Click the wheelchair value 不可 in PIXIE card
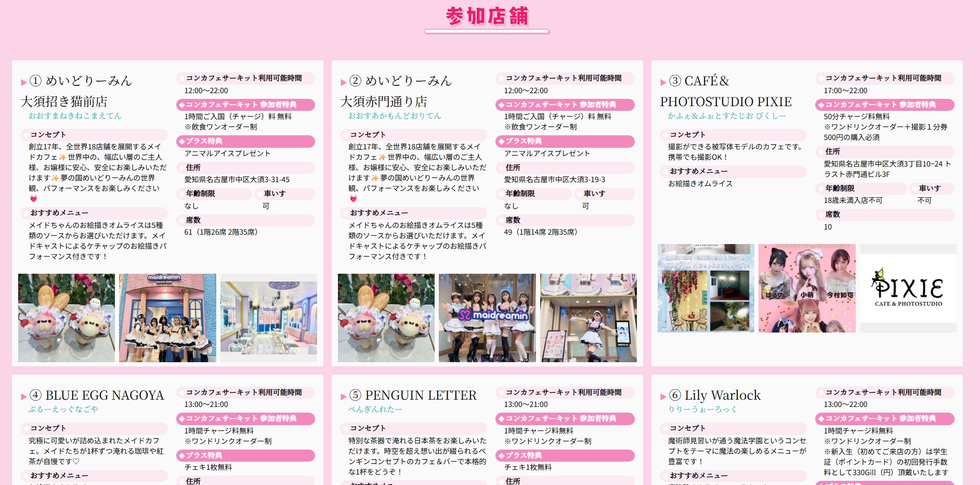The image size is (980, 485). [x=924, y=200]
